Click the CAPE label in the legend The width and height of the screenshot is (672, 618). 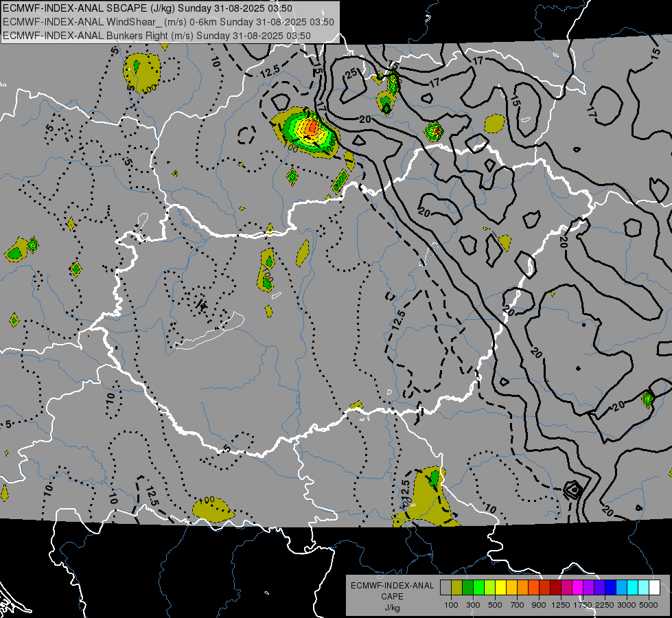pyautogui.click(x=392, y=597)
